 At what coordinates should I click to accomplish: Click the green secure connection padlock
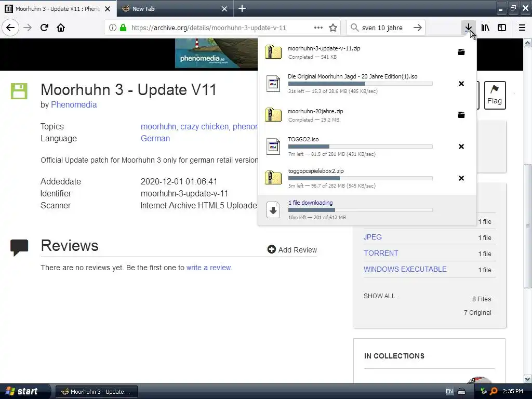coord(123,28)
